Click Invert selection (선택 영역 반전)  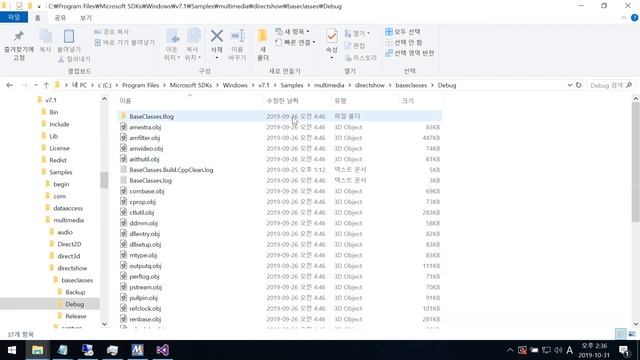pyautogui.click(x=410, y=53)
